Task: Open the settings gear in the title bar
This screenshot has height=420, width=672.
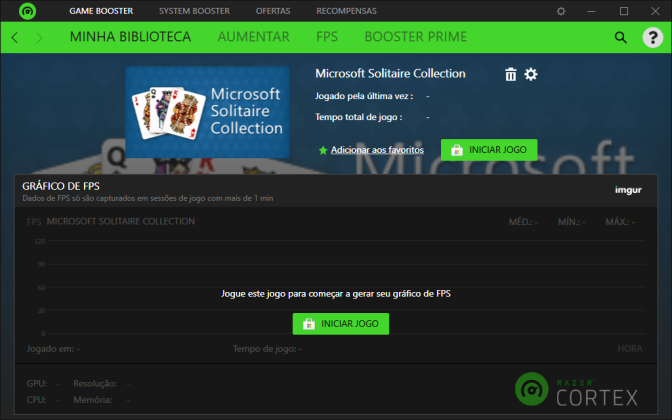Action: (x=561, y=11)
